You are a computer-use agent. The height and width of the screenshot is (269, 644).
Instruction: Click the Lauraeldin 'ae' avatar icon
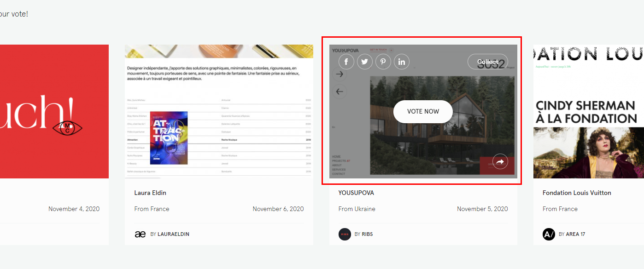pos(140,234)
